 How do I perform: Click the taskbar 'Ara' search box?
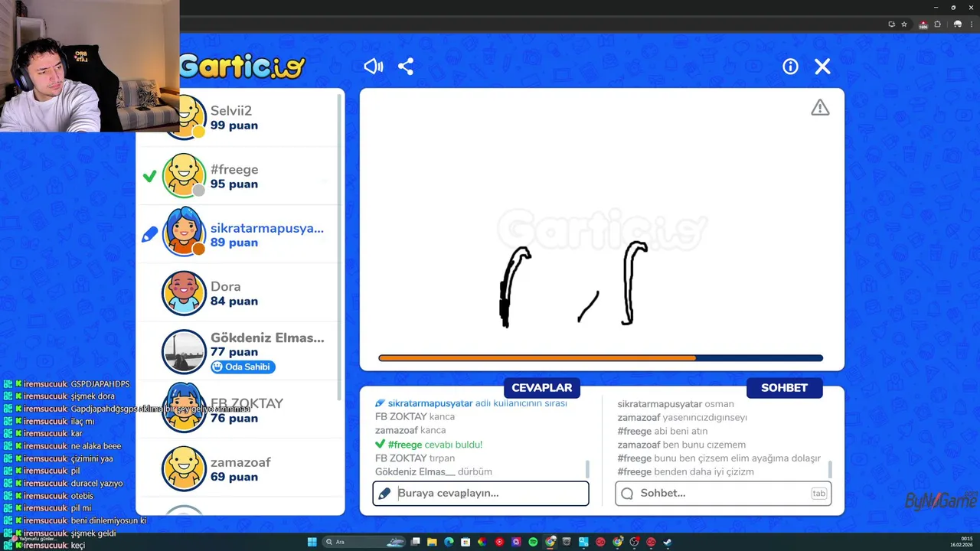click(x=364, y=542)
